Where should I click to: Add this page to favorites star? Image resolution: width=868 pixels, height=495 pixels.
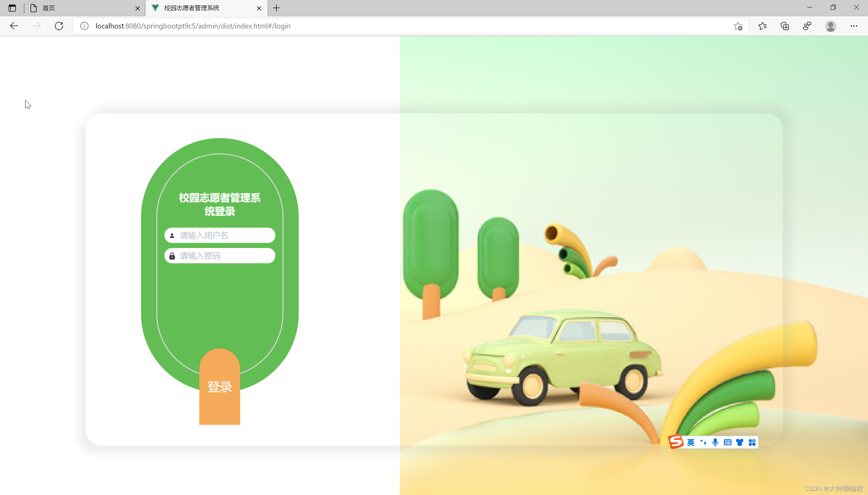point(737,26)
